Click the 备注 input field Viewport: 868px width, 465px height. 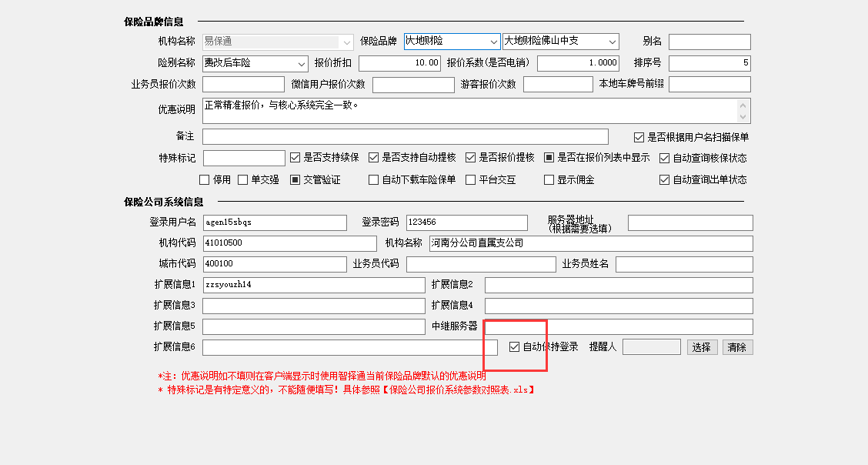(x=406, y=137)
